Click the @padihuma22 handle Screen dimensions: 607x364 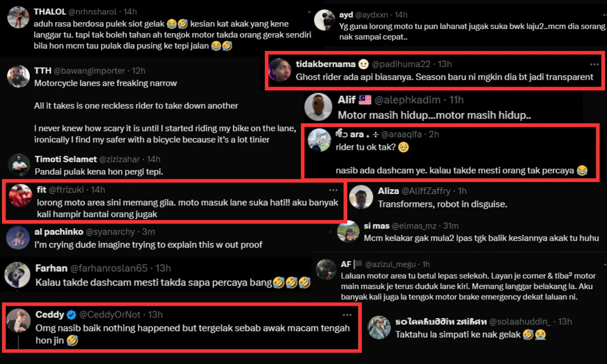pyautogui.click(x=401, y=64)
